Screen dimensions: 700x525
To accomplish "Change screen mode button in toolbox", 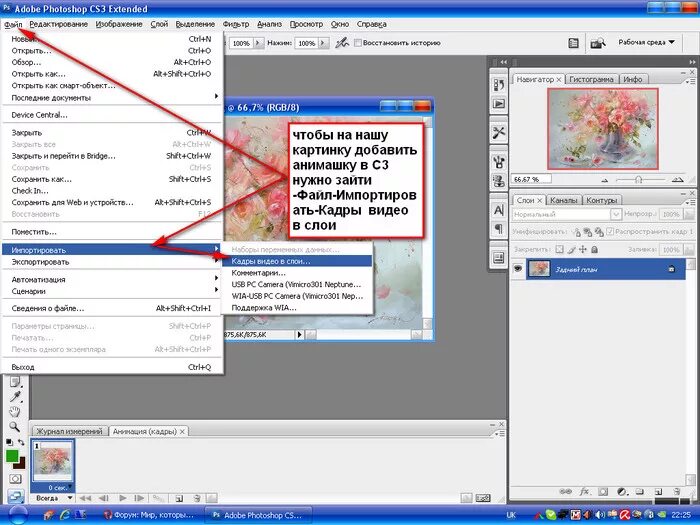I will [15, 496].
